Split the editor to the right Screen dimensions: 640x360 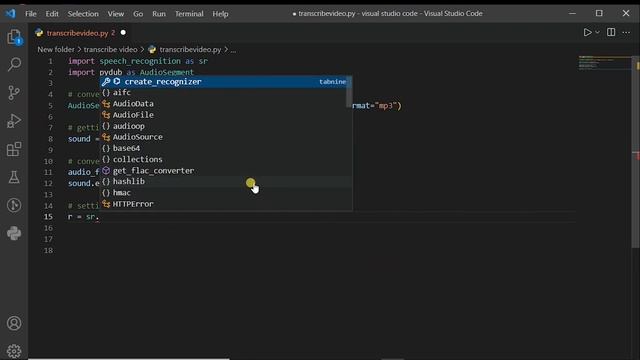coord(611,32)
